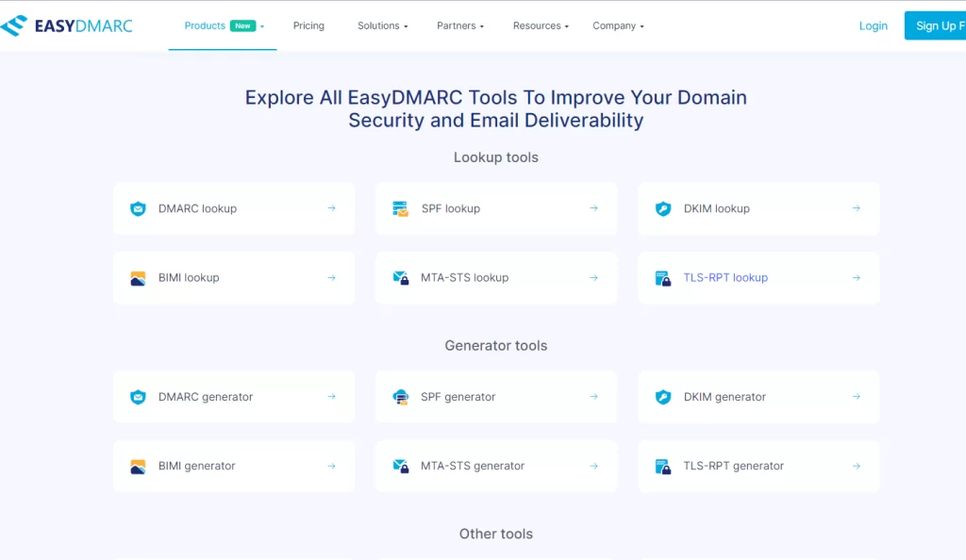Click the arrow on the DKIM lookup card

(857, 208)
